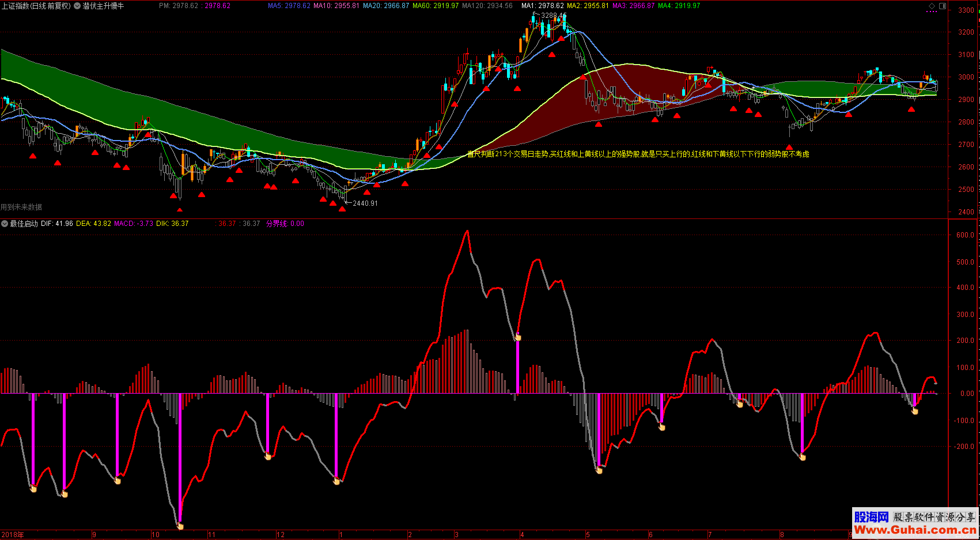Click the MA120: 2934.56 label
The width and height of the screenshot is (980, 540).
pos(487,6)
